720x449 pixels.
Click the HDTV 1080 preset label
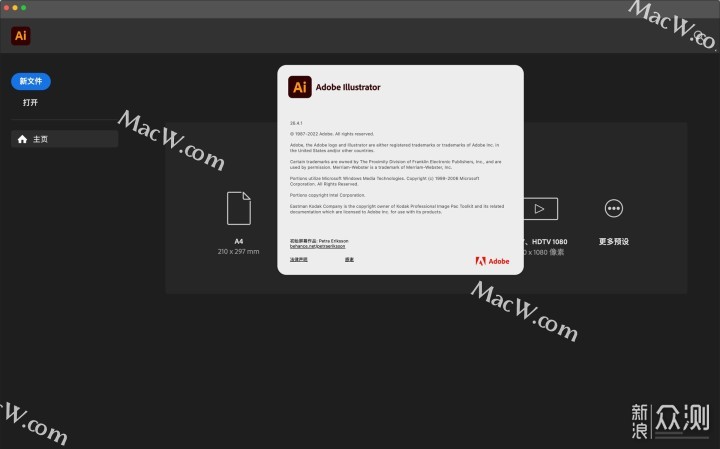(x=549, y=241)
